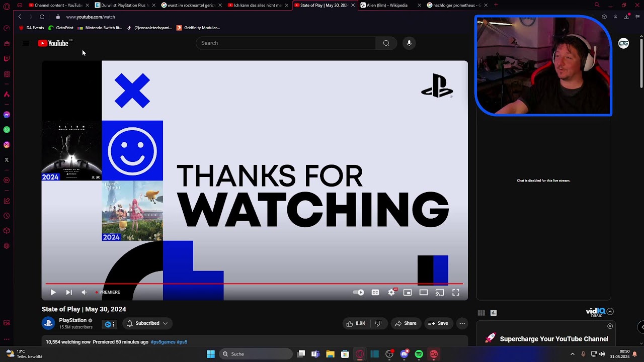The image size is (644, 362).
Task: Switch to the nachfolger prometheus tab
Action: (457, 5)
